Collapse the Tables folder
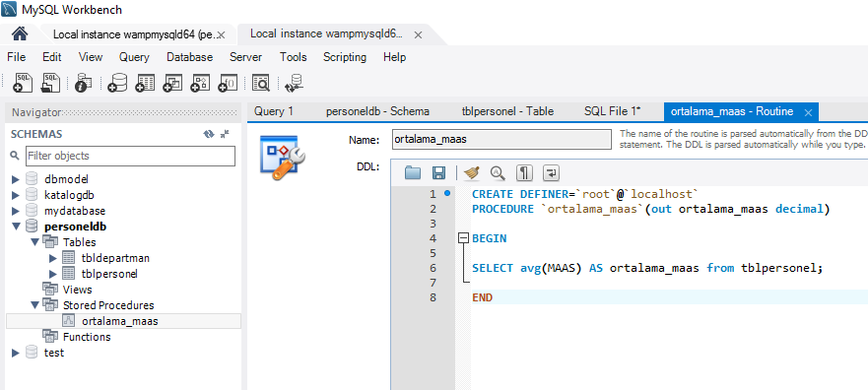The height and width of the screenshot is (390, 868). tap(34, 241)
